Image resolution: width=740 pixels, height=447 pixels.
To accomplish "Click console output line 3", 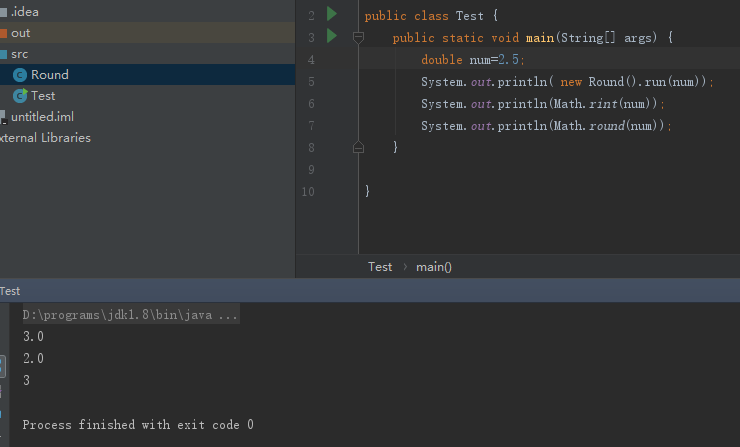I will tap(26, 380).
